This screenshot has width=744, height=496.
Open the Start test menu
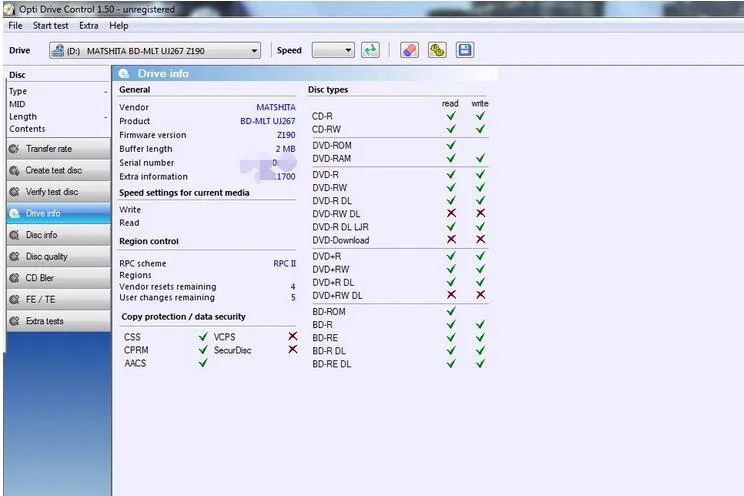pos(50,26)
